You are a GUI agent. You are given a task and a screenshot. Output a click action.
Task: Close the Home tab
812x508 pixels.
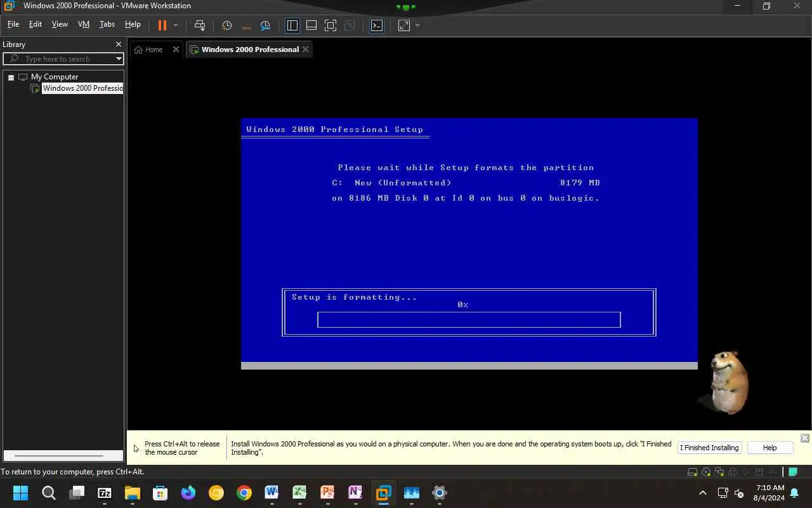pos(176,50)
